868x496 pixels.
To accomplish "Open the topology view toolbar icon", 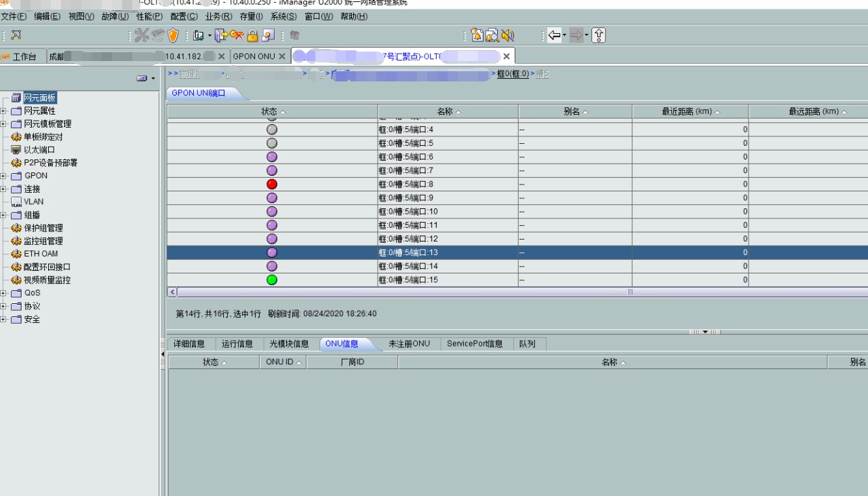I will tap(16, 35).
